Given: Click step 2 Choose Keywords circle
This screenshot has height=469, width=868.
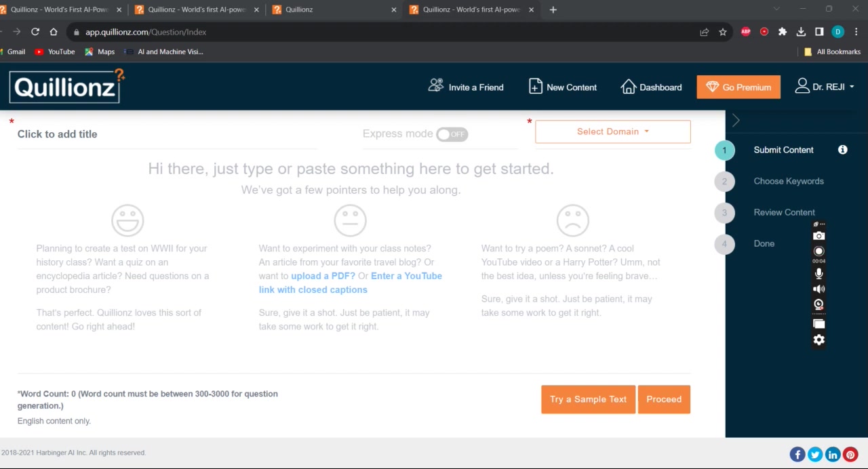Looking at the screenshot, I should click(724, 181).
